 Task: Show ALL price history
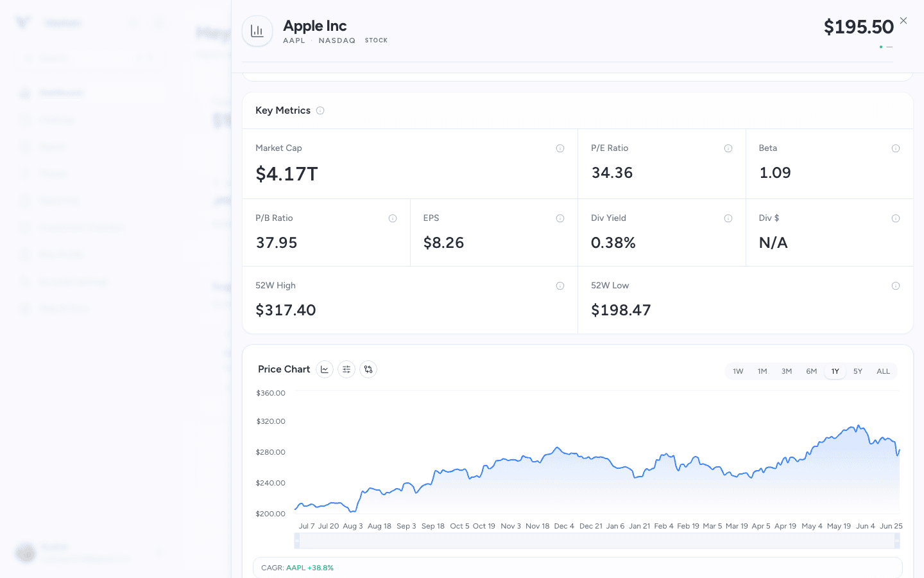pyautogui.click(x=884, y=371)
